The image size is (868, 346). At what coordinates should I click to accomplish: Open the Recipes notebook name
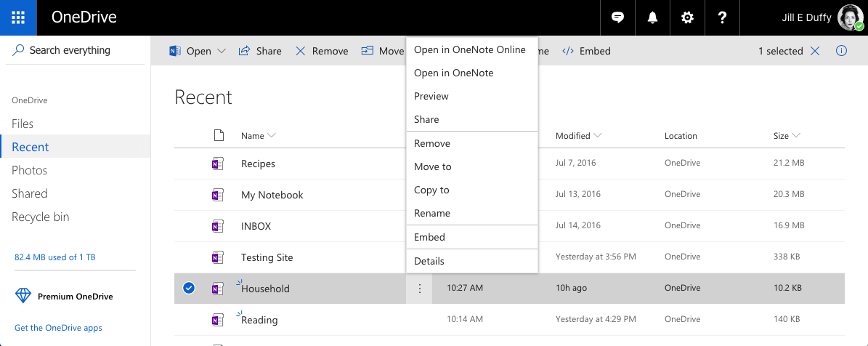(x=258, y=164)
